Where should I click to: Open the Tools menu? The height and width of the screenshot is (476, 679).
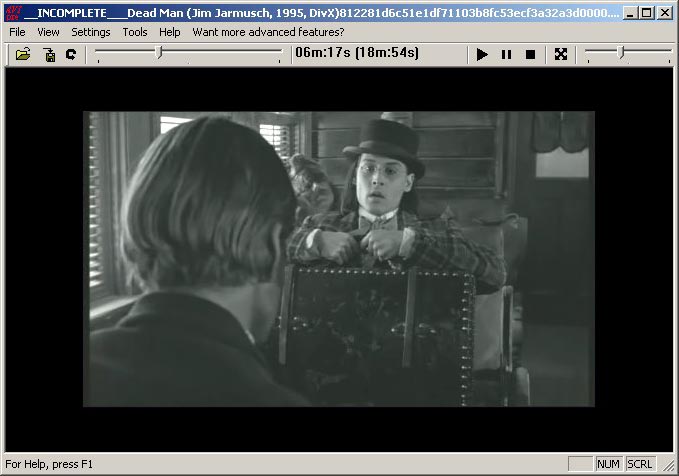point(135,32)
